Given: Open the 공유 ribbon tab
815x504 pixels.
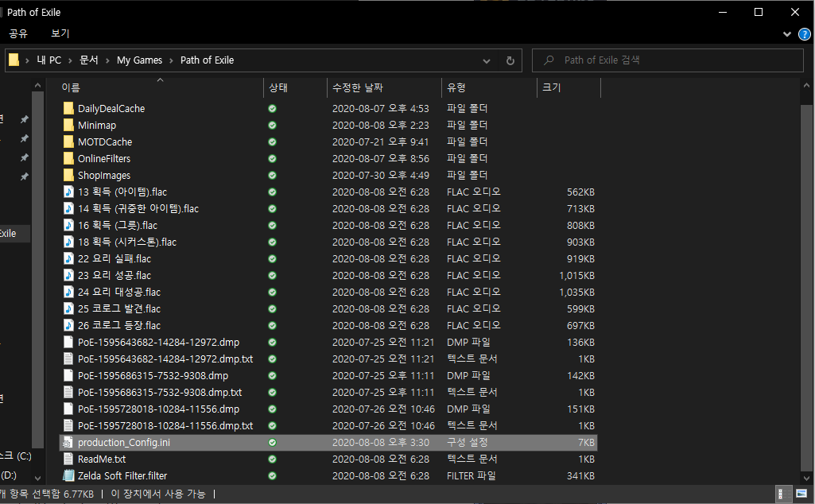Looking at the screenshot, I should tap(18, 33).
